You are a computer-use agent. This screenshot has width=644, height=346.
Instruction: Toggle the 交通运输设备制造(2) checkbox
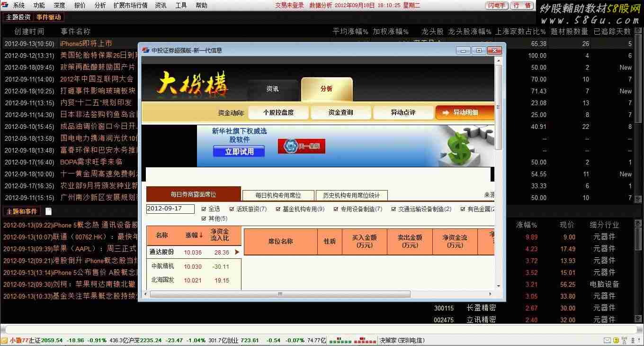click(x=394, y=209)
